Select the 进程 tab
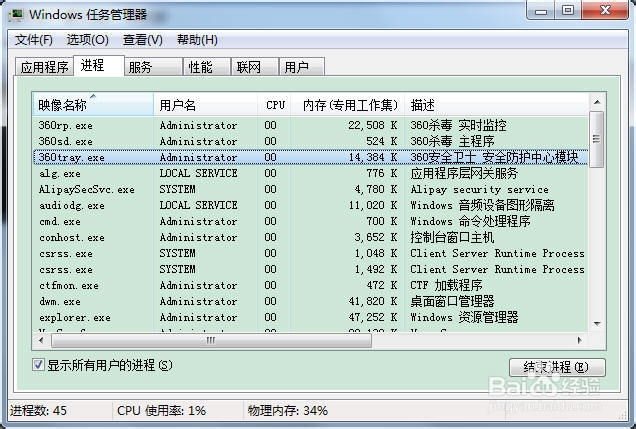Image resolution: width=636 pixels, height=429 pixels. point(99,66)
